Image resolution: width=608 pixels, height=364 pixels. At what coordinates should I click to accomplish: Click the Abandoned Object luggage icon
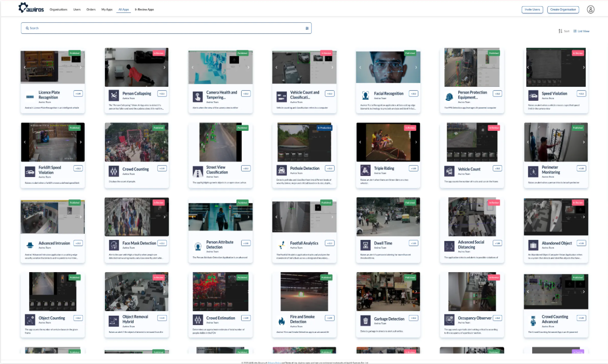click(533, 245)
